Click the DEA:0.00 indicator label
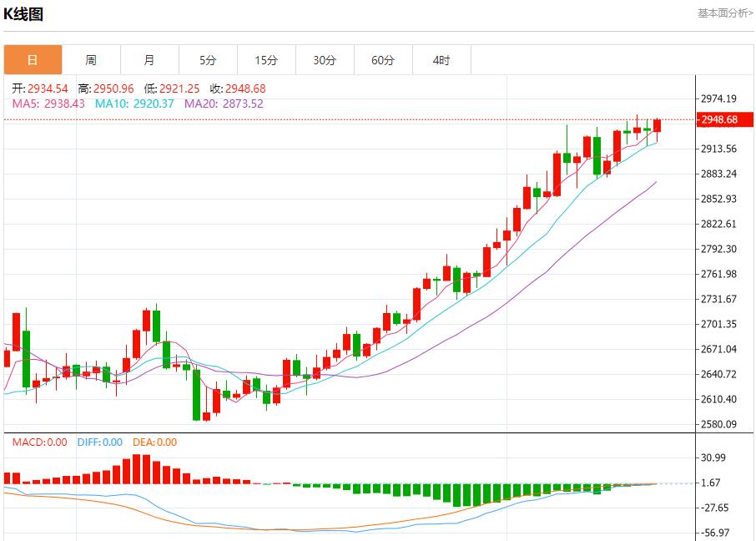The height and width of the screenshot is (541, 756). point(155,442)
